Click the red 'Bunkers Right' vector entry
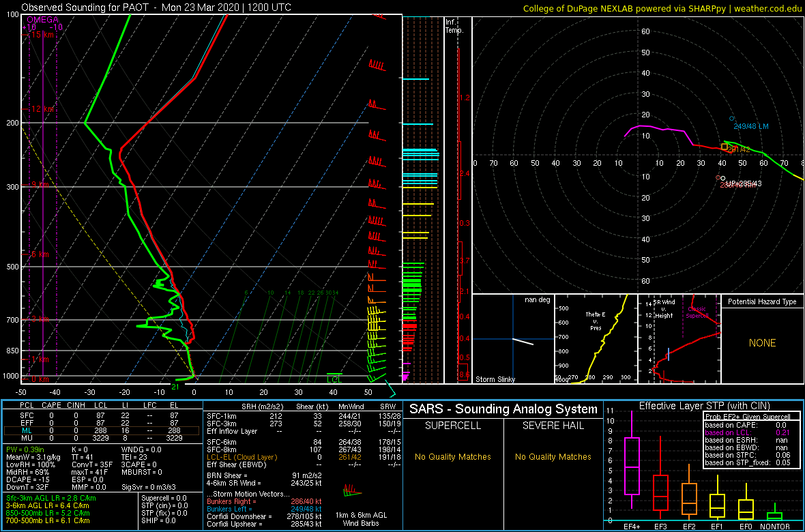This screenshot has width=805, height=532. (265, 501)
